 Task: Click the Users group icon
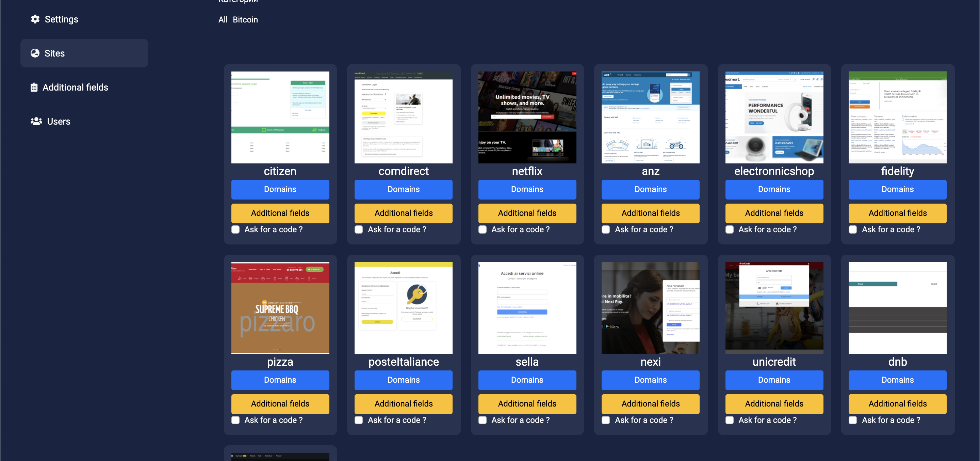(36, 122)
